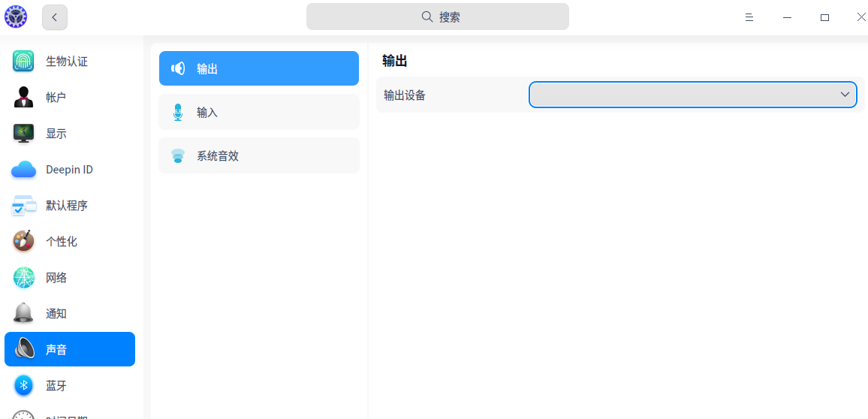Click the Network (网络) globe icon
This screenshot has width=868, height=419.
pos(23,277)
